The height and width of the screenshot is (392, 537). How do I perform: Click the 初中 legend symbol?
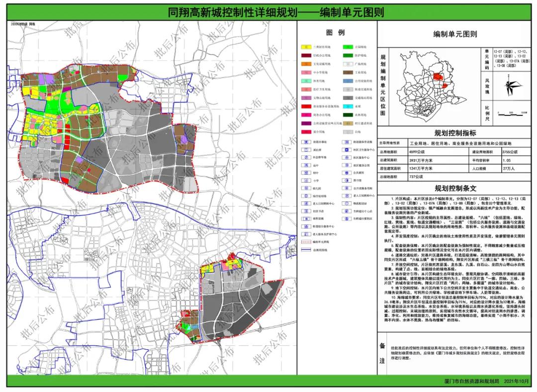tap(305, 173)
